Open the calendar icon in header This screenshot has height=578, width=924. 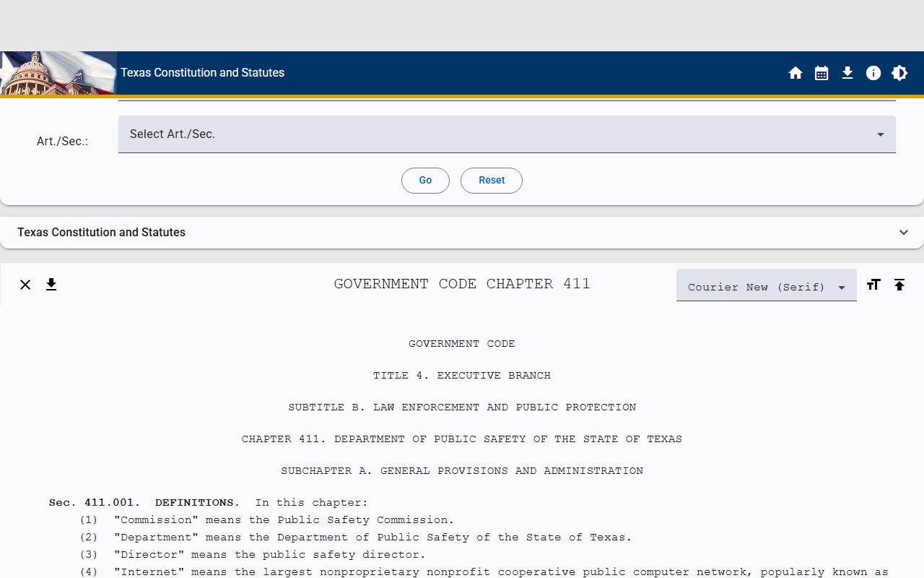click(x=821, y=73)
